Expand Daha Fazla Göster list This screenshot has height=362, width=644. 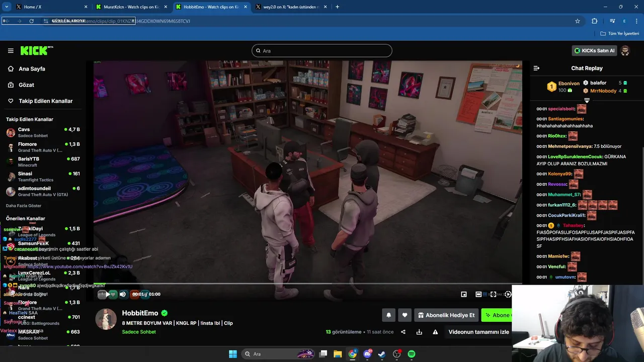tap(24, 206)
